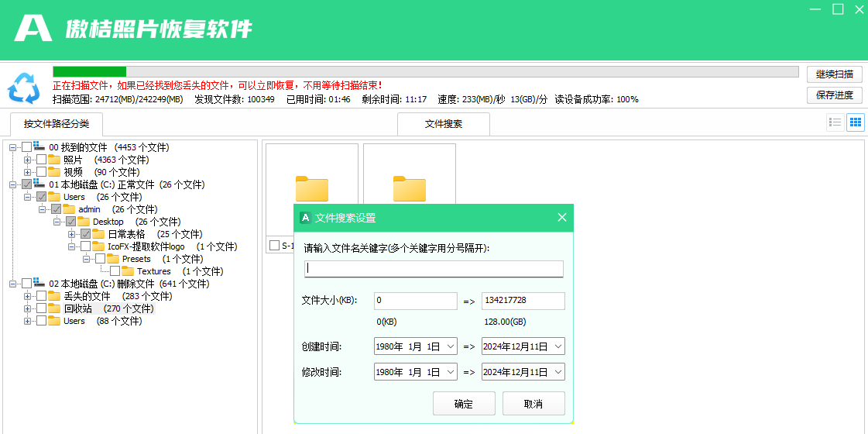Click the app logo letter A
868x434 pixels.
click(x=33, y=28)
